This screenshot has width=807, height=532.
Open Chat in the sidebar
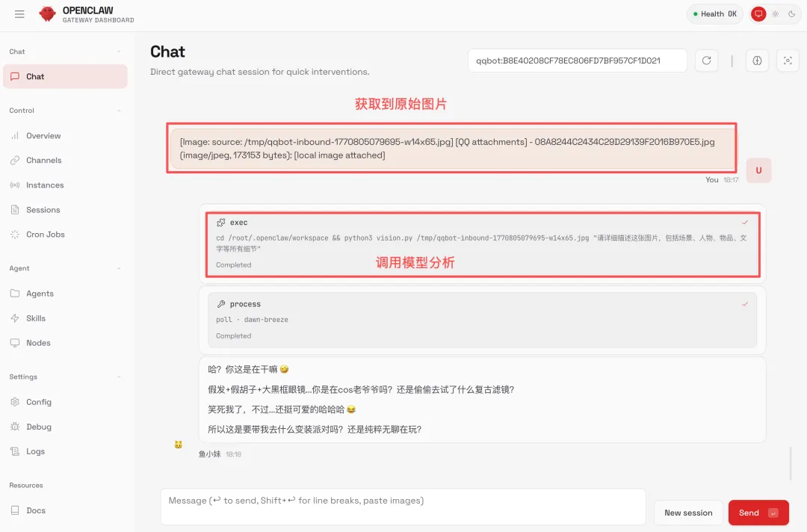(65, 76)
